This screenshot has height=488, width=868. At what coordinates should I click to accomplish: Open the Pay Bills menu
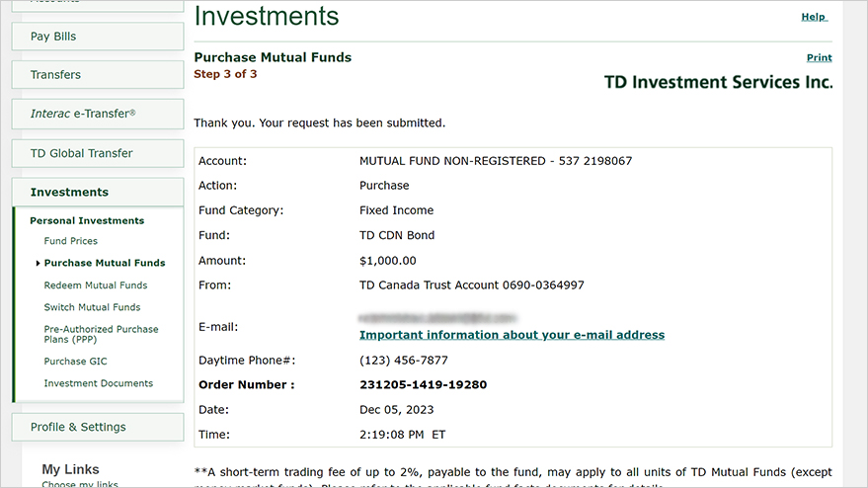[98, 37]
